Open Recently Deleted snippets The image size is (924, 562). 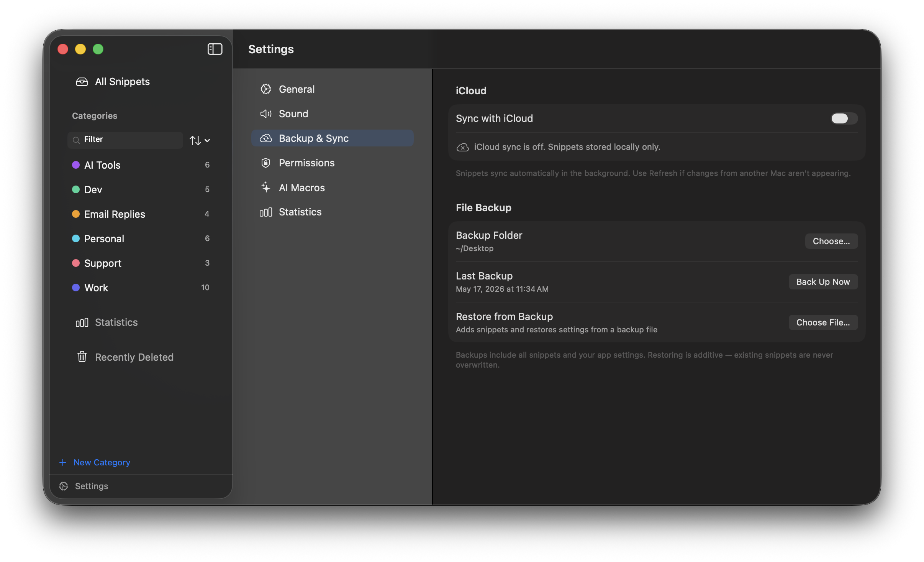(141, 357)
